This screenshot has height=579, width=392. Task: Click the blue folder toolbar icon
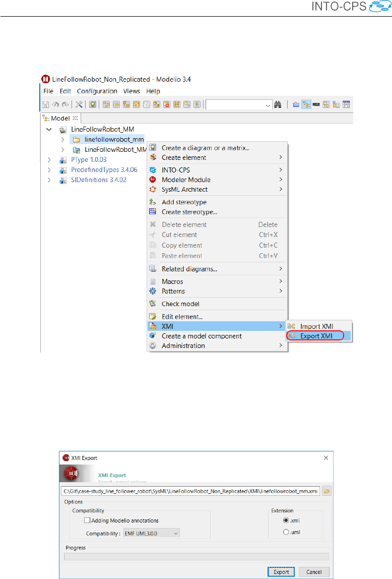(x=296, y=104)
